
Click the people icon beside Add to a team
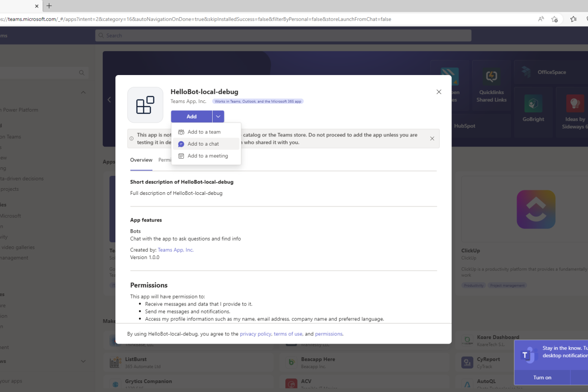pyautogui.click(x=181, y=132)
